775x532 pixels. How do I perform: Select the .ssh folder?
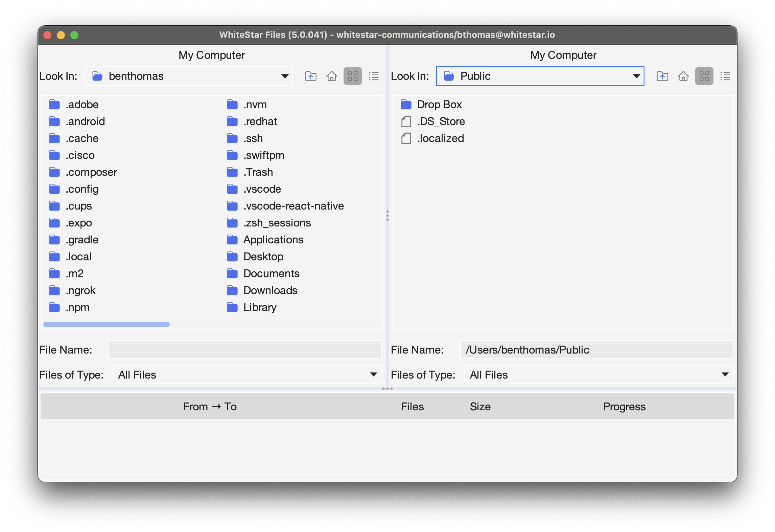[245, 138]
